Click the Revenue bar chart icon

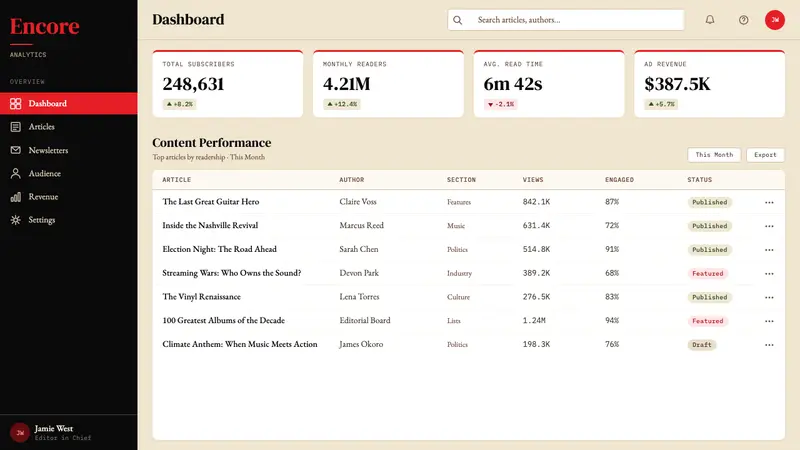coord(16,197)
